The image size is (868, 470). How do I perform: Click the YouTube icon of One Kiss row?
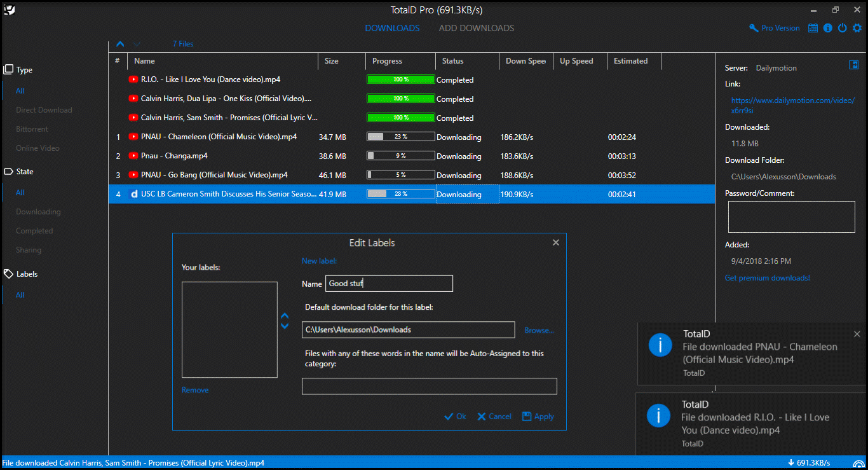[133, 99]
